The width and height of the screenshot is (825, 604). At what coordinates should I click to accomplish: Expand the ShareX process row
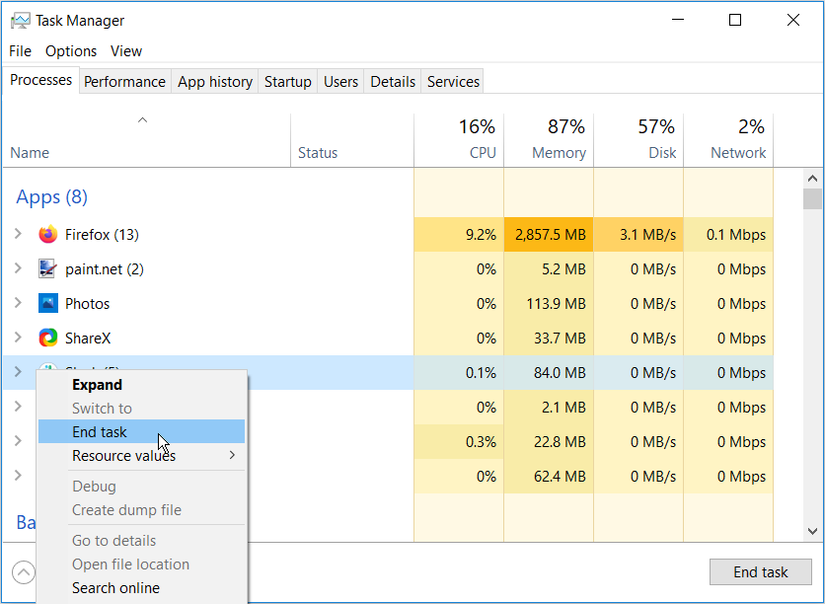click(18, 337)
